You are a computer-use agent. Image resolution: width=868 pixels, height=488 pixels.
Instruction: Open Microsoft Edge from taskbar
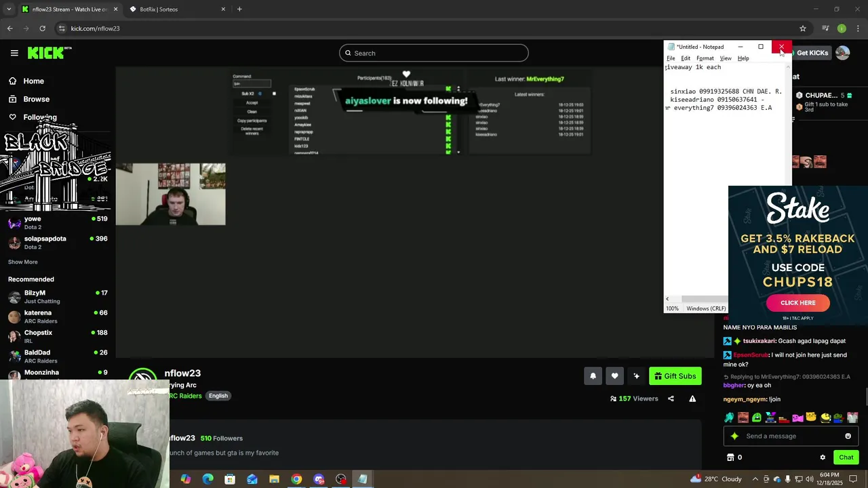(208, 479)
